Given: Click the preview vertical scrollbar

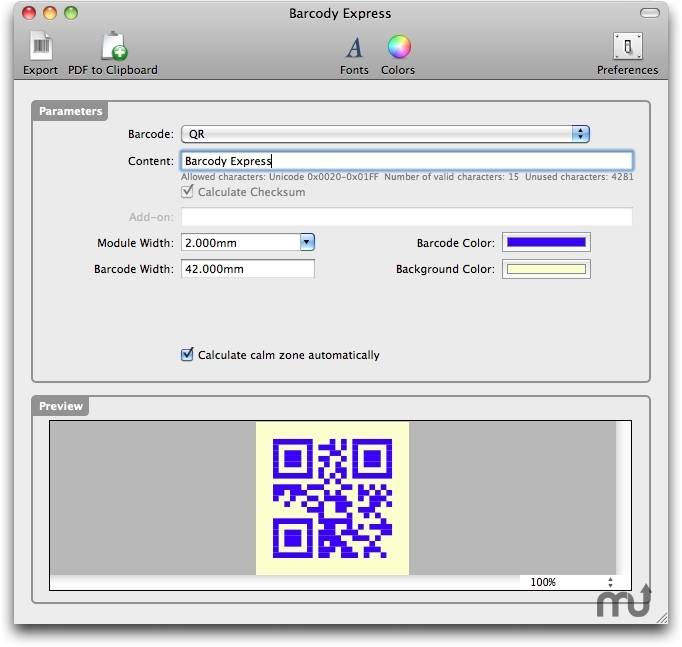Looking at the screenshot, I should click(x=623, y=498).
